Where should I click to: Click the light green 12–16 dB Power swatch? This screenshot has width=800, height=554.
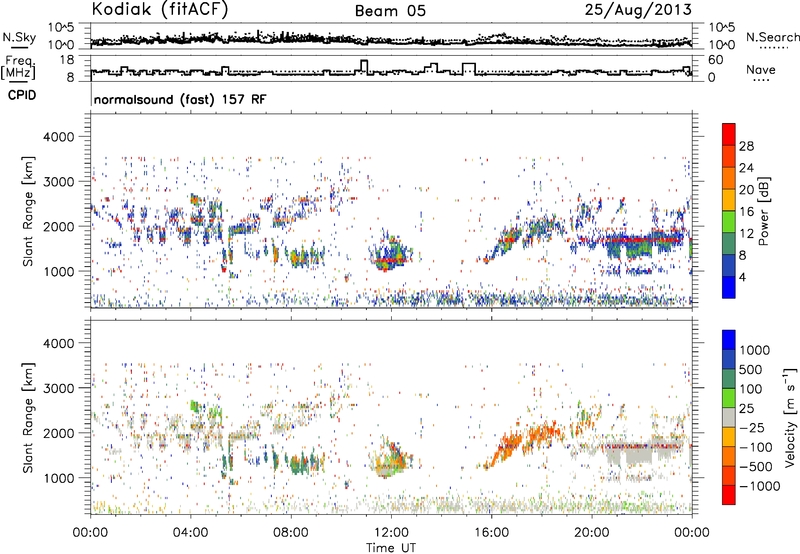pyautogui.click(x=729, y=221)
